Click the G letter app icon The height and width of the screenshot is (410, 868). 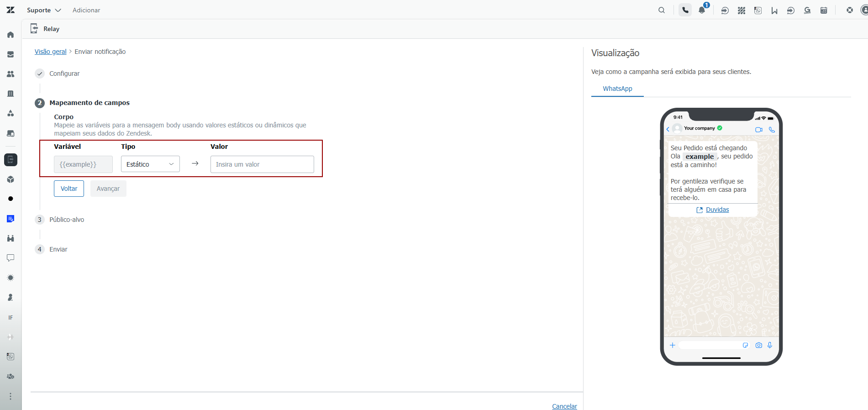[x=807, y=11]
